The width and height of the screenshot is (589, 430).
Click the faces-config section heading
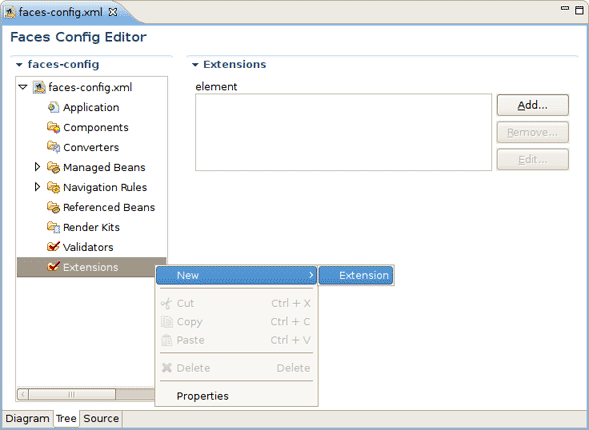click(63, 64)
